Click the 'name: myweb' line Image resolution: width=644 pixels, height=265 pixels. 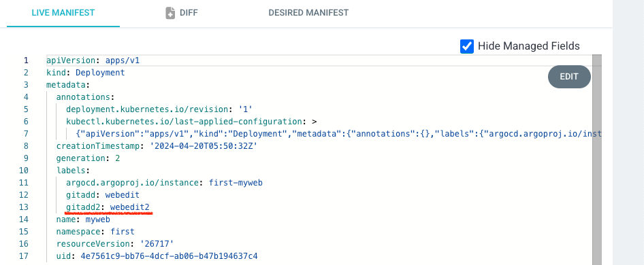click(x=83, y=219)
